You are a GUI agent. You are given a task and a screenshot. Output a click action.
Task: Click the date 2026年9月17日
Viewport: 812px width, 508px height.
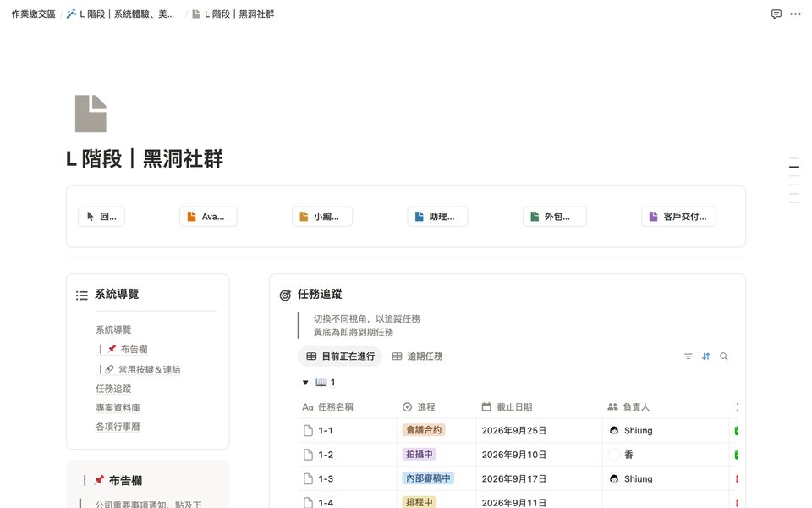pyautogui.click(x=513, y=478)
